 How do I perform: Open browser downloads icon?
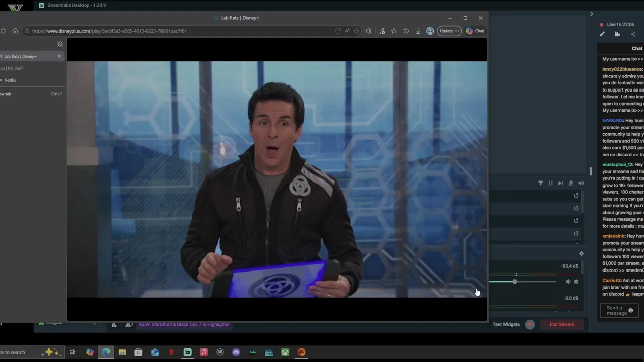pos(418,31)
